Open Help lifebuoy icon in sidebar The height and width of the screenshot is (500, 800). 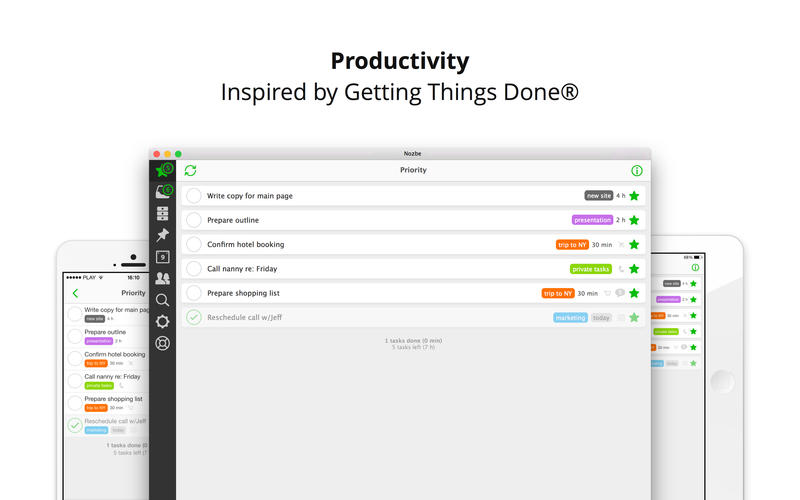[x=162, y=343]
